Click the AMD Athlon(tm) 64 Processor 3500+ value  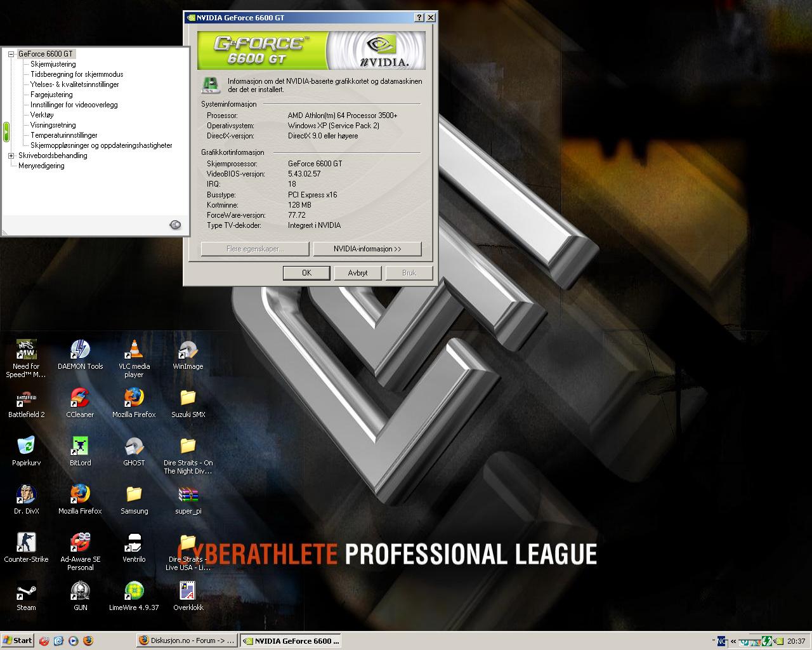pos(343,116)
